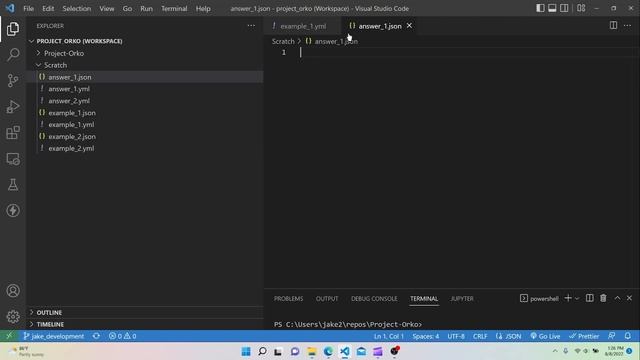Open errors and warnings count in status bar

(122, 336)
